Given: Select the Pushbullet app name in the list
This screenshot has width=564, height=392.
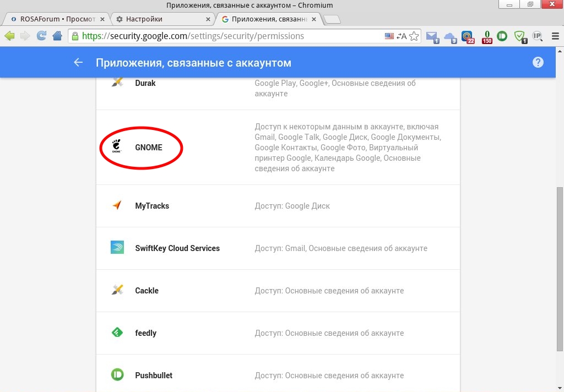Looking at the screenshot, I should [154, 375].
